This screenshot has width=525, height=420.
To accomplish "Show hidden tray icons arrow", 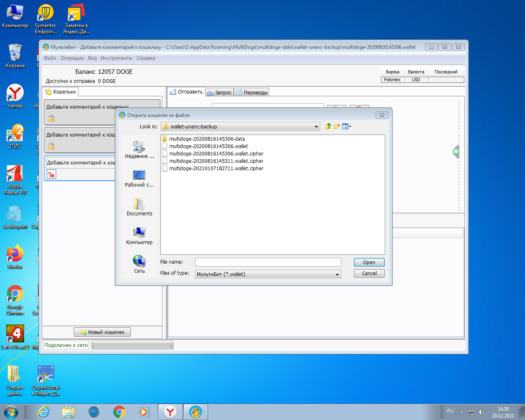I will pyautogui.click(x=461, y=412).
